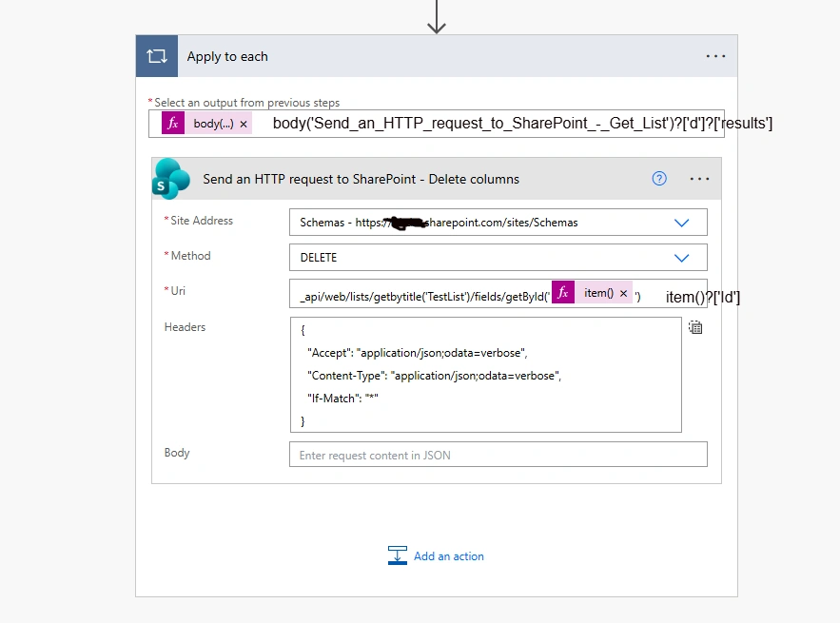The height and width of the screenshot is (623, 840).
Task: Click into the Headers JSON text area
Action: [x=486, y=375]
